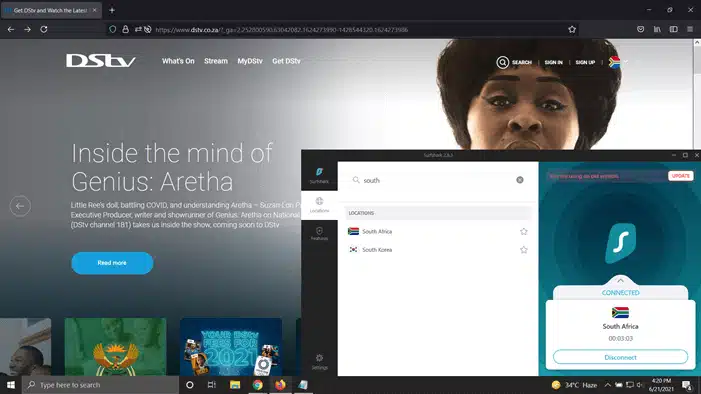
Task: Favorite South Africa with its star
Action: point(524,231)
